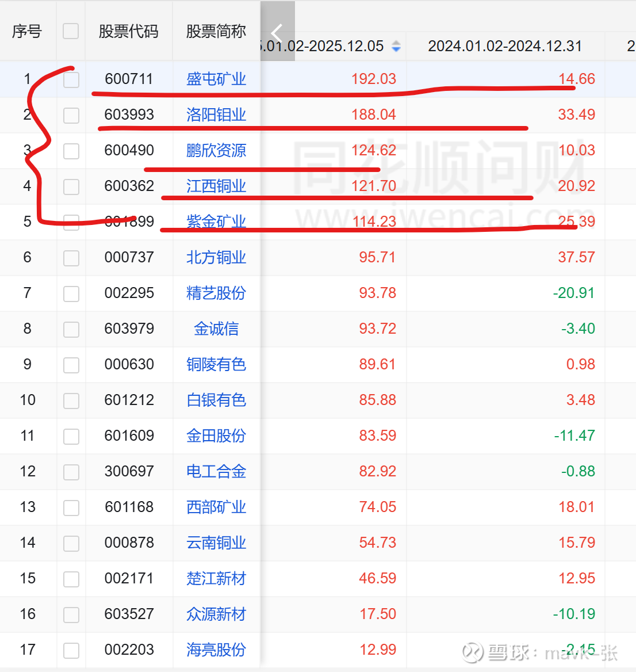Click the 95.71 value for 北方铜业
Screen dimensions: 636x672
[x=377, y=257]
